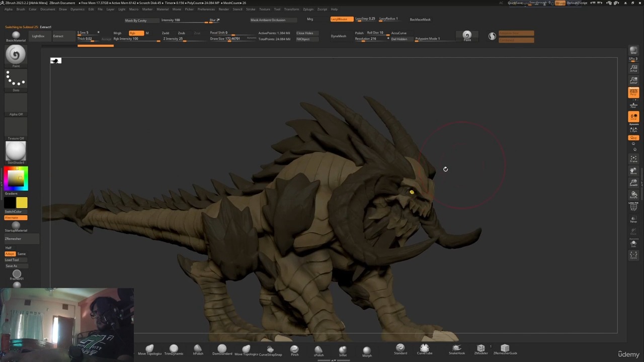Select the ZModeler brush
The height and width of the screenshot is (362, 644).
tap(481, 348)
